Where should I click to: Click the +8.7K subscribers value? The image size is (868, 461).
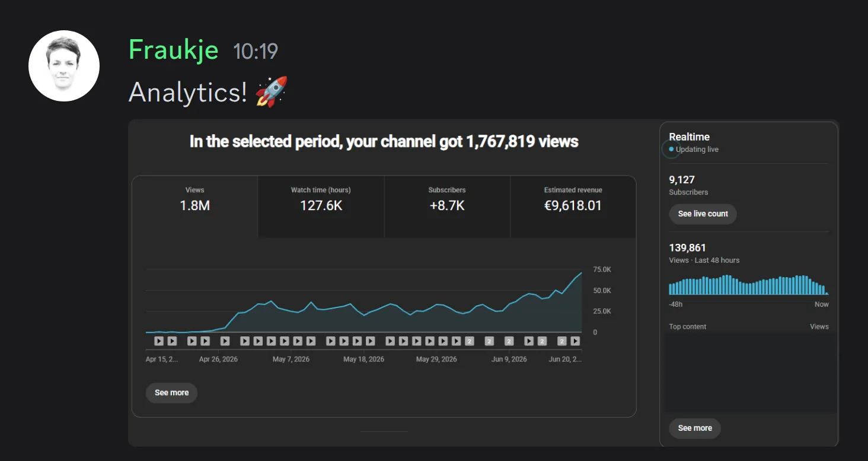[x=447, y=206]
